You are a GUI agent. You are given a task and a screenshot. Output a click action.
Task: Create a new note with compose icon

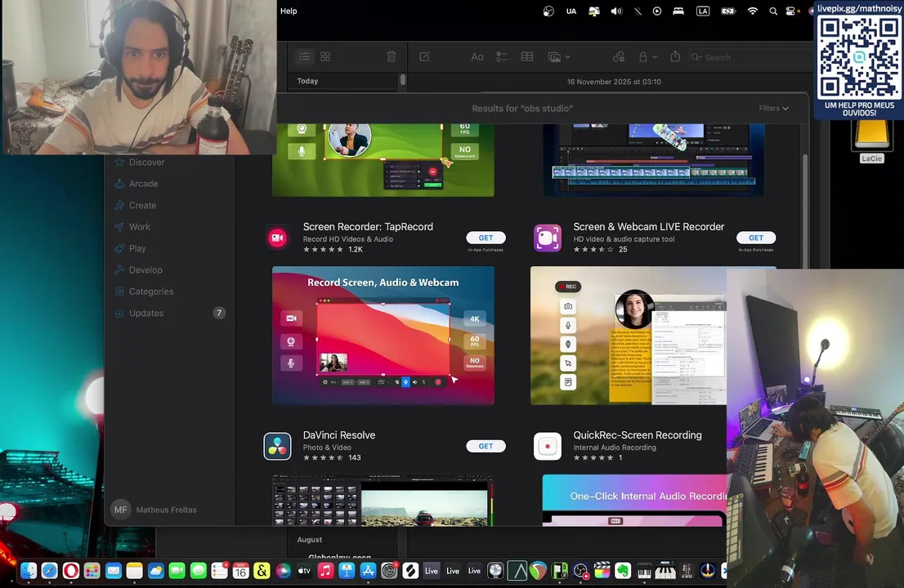pyautogui.click(x=424, y=56)
